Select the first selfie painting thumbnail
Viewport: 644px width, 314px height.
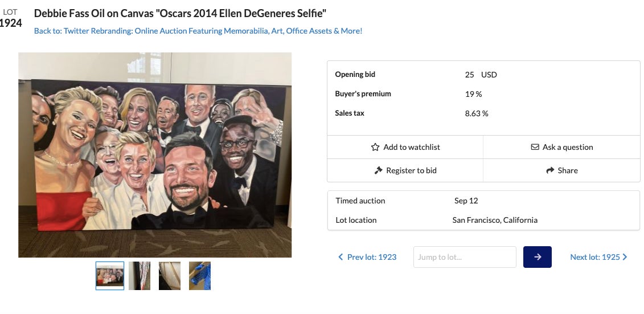click(x=110, y=276)
